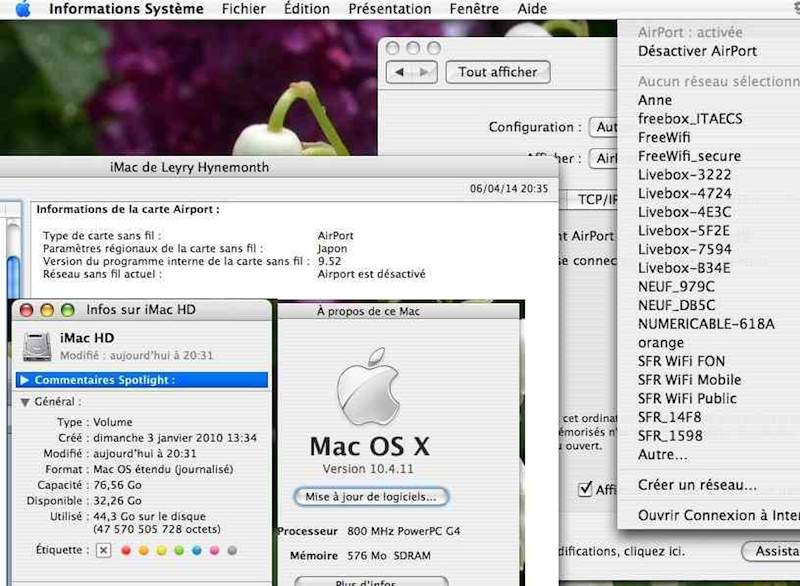800x586 pixels.
Task: Open Plus d'infos... in À propos de ce Mac
Action: [371, 582]
